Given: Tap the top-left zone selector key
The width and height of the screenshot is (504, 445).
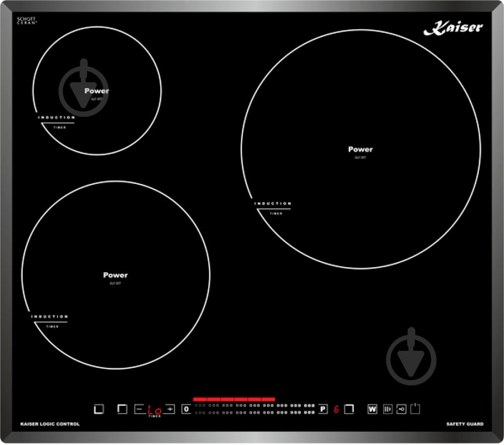Looking at the screenshot, I should point(122,409).
